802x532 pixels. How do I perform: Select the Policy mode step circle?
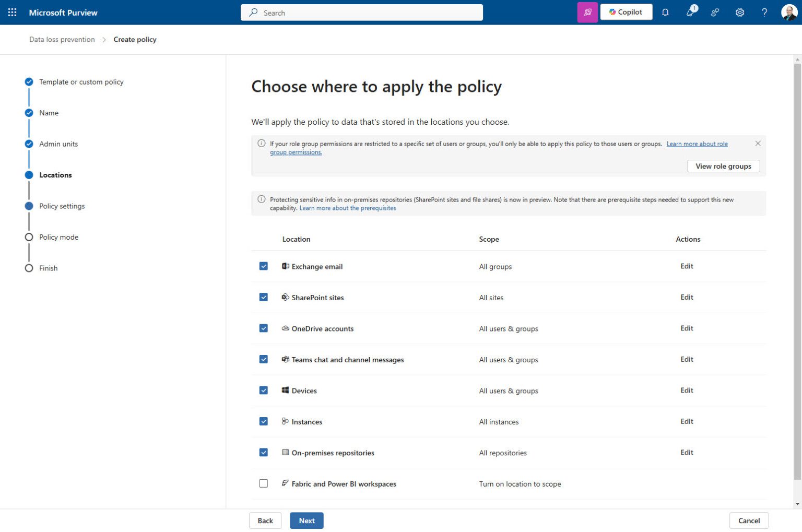[x=29, y=237]
